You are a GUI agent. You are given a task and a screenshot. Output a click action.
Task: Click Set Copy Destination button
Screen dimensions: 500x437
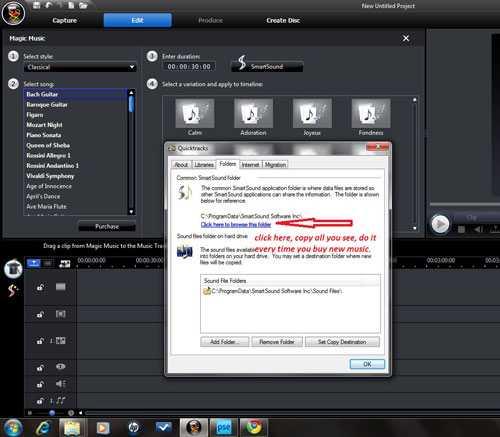coord(342,342)
